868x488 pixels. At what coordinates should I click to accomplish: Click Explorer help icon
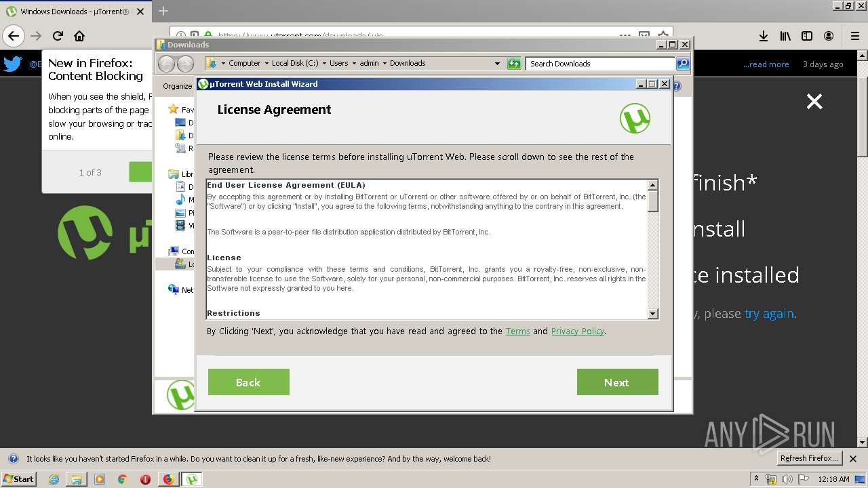(677, 86)
